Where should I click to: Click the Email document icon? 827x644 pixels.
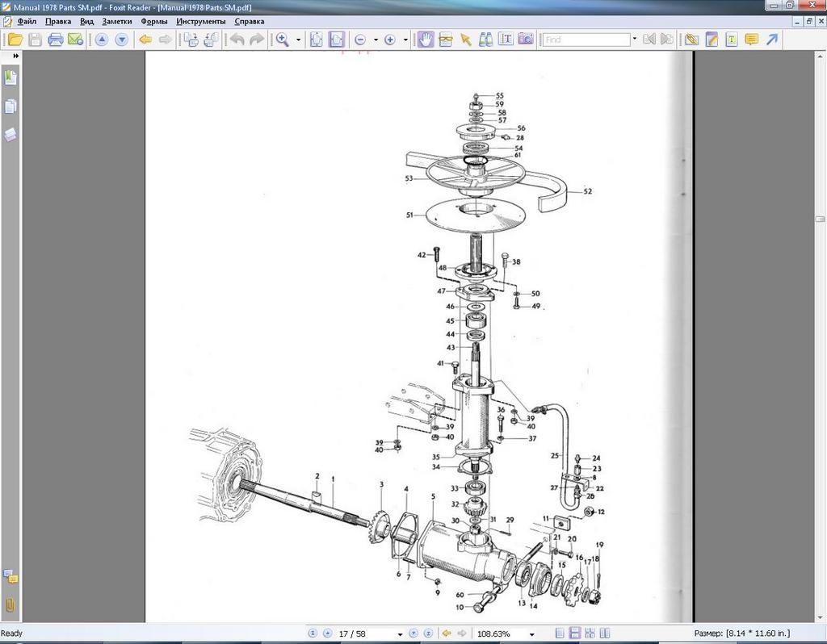76,39
